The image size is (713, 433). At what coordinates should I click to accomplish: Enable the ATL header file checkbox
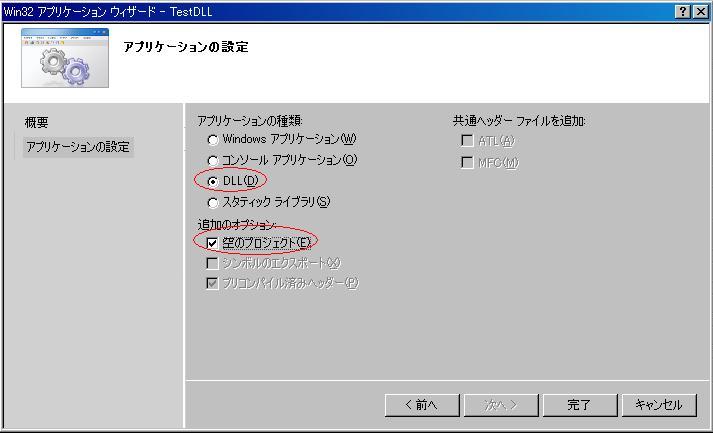467,141
